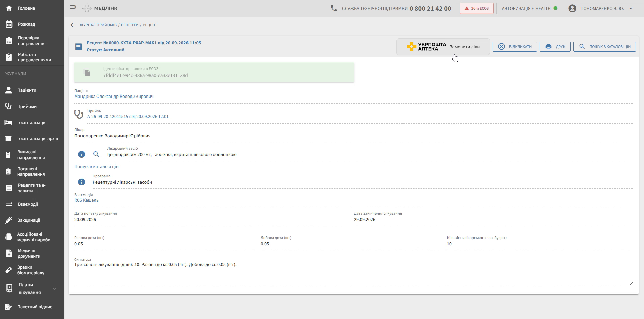Image resolution: width=644 pixels, height=319 pixels.
Task: Click the Друк print button
Action: (x=555, y=47)
